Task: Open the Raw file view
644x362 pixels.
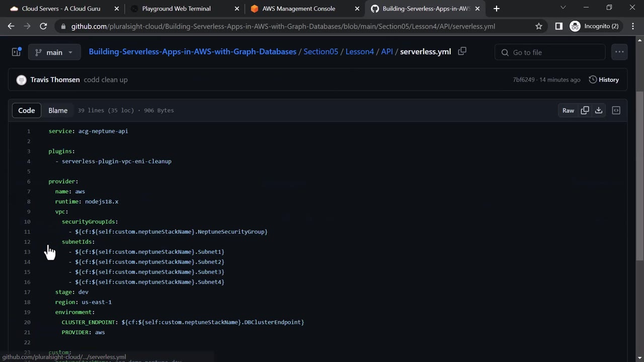Action: click(x=568, y=111)
